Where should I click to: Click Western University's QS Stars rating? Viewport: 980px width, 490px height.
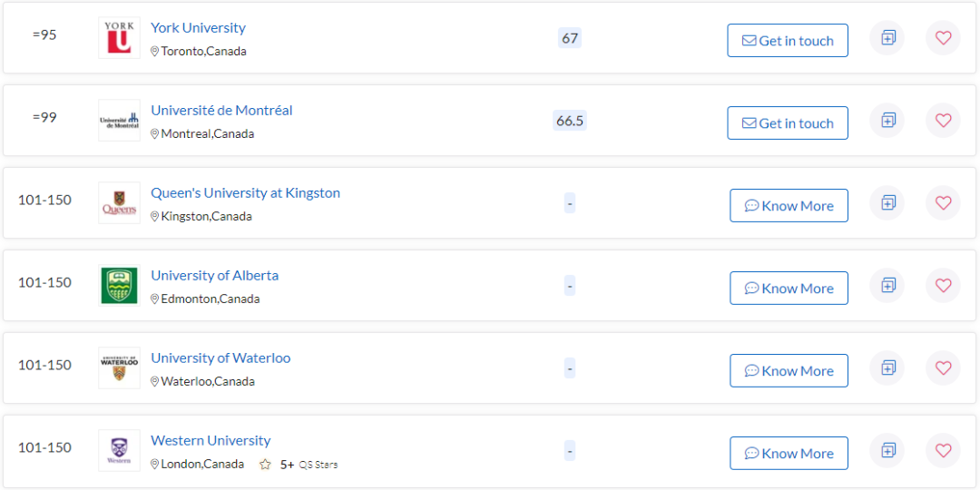(299, 465)
